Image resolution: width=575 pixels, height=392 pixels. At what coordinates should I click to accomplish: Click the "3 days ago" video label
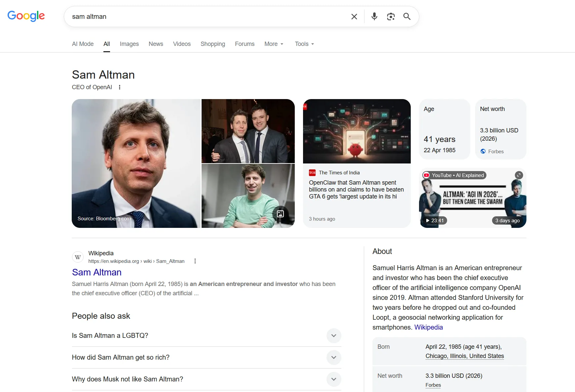click(x=507, y=221)
